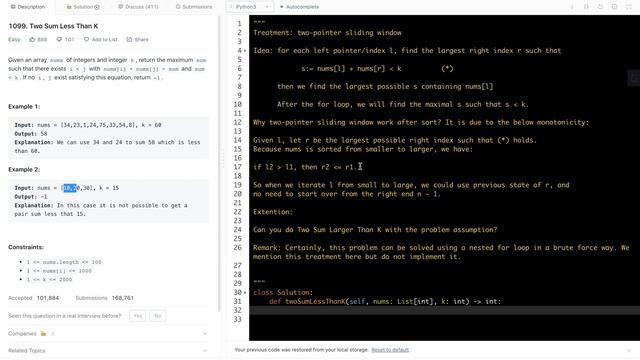
Task: Click the 'def twoSumLessThanK' code line
Action: click(x=385, y=302)
